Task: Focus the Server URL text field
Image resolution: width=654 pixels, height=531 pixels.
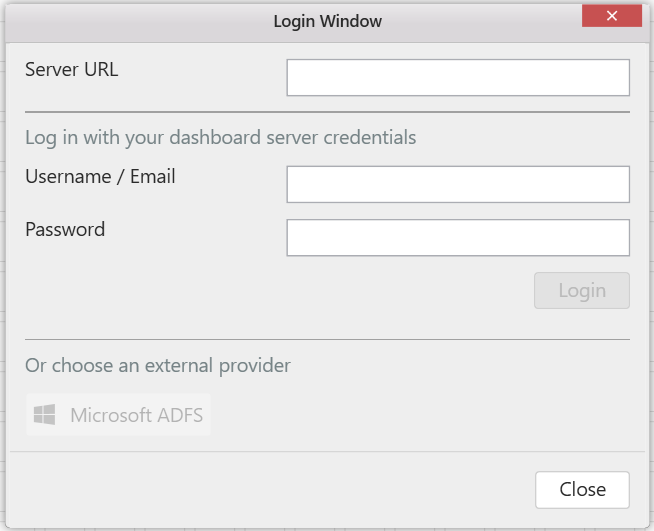Action: (458, 78)
